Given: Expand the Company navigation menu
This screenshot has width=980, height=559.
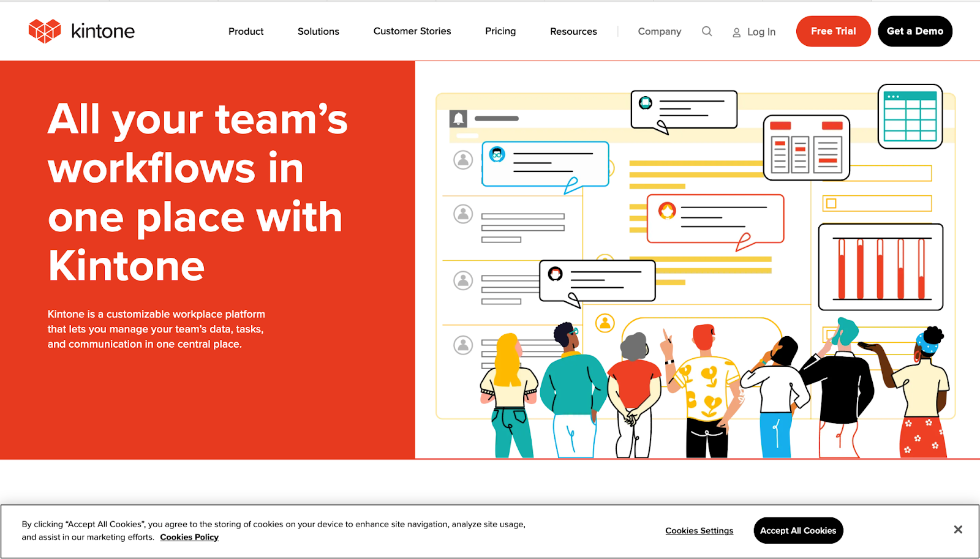Looking at the screenshot, I should (659, 31).
